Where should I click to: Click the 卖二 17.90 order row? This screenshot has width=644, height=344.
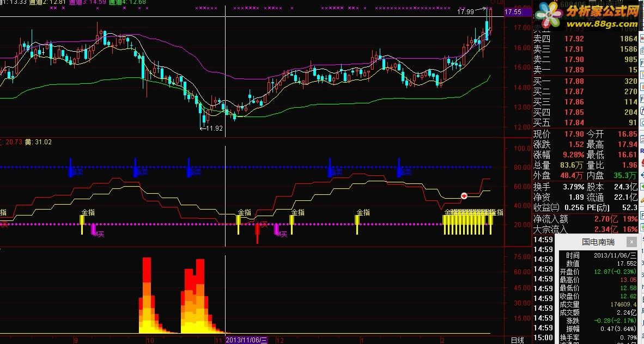[x=585, y=59]
